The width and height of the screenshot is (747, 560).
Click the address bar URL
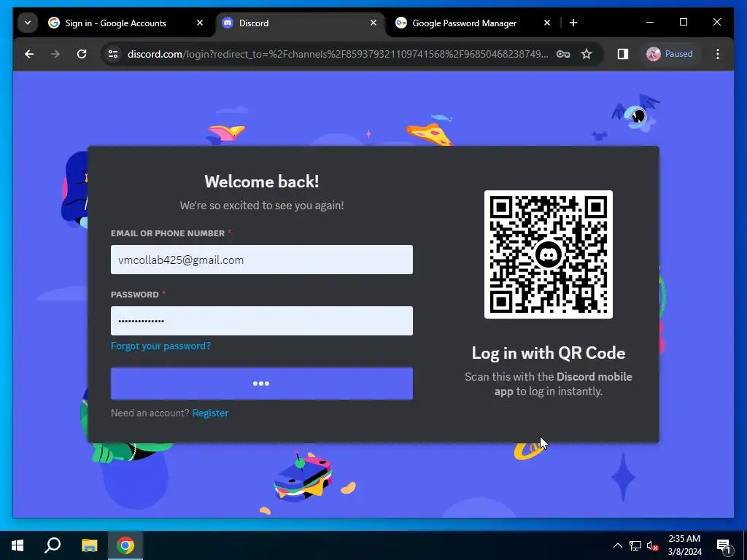click(x=338, y=54)
